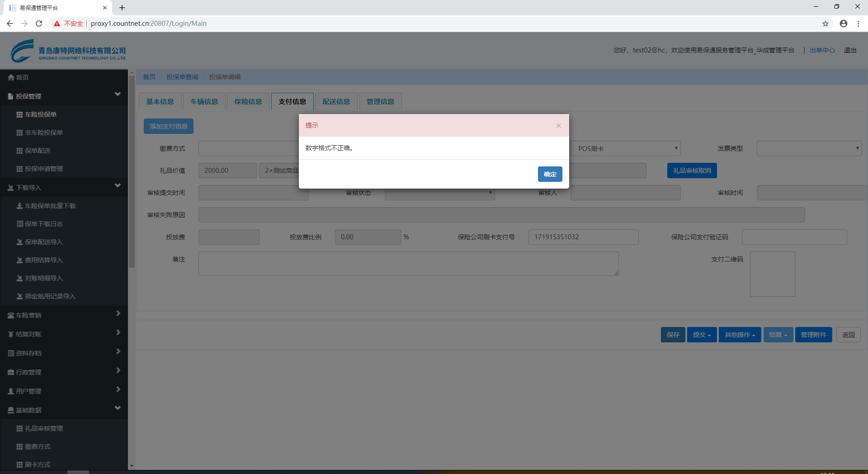Screen dimensions: 868x474
Task: Click the 礼品审核管理 grid icon
Action: point(19,428)
